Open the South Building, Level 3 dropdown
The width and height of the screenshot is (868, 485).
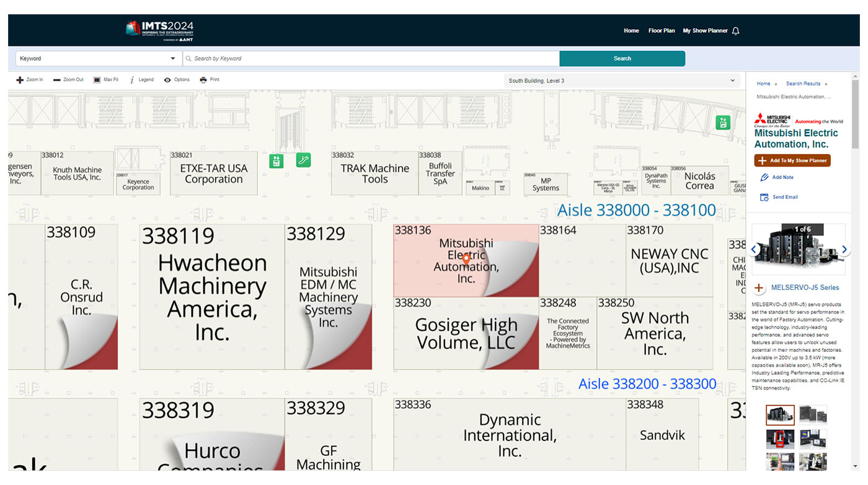(622, 81)
